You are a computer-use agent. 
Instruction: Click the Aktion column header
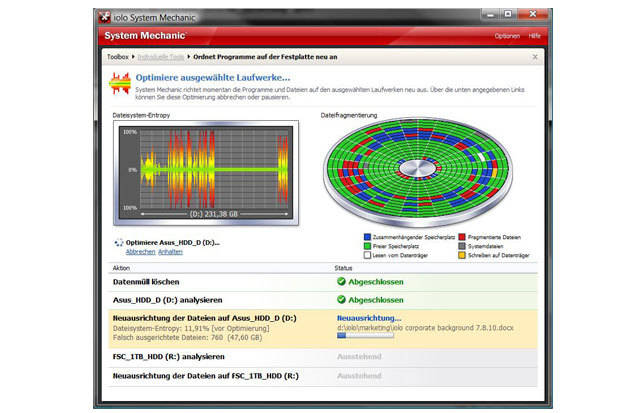121,268
